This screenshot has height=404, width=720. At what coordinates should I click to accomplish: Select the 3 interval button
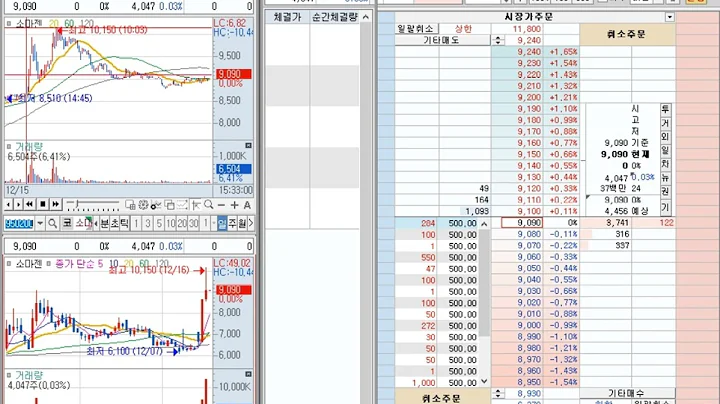[148, 224]
